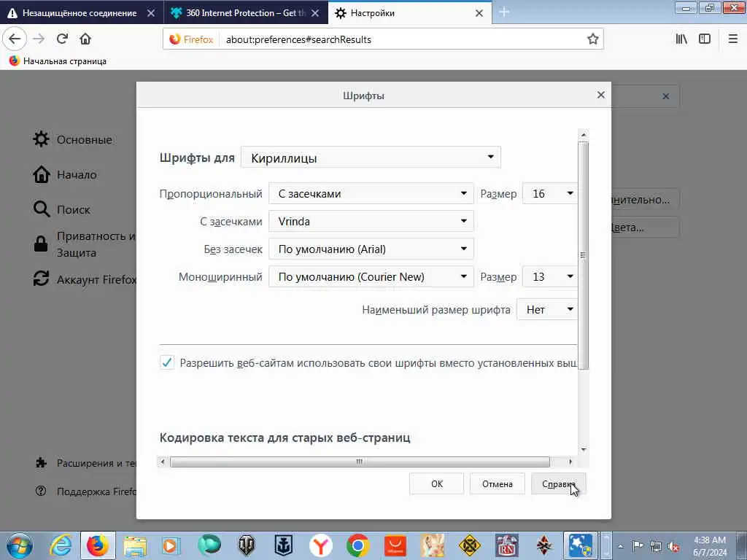Open the С засечками Vrinda font dropdown

371,221
